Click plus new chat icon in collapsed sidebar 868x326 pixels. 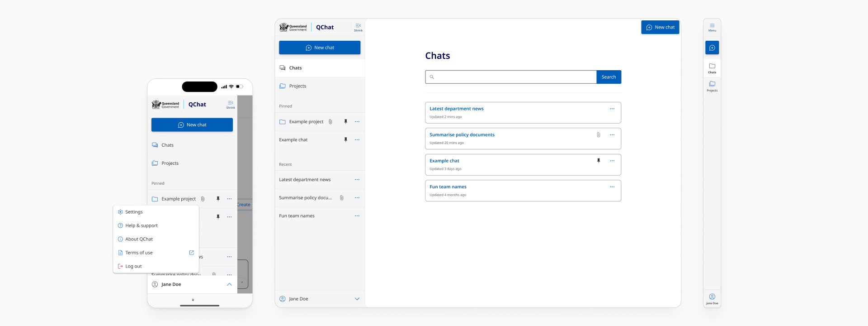point(712,48)
